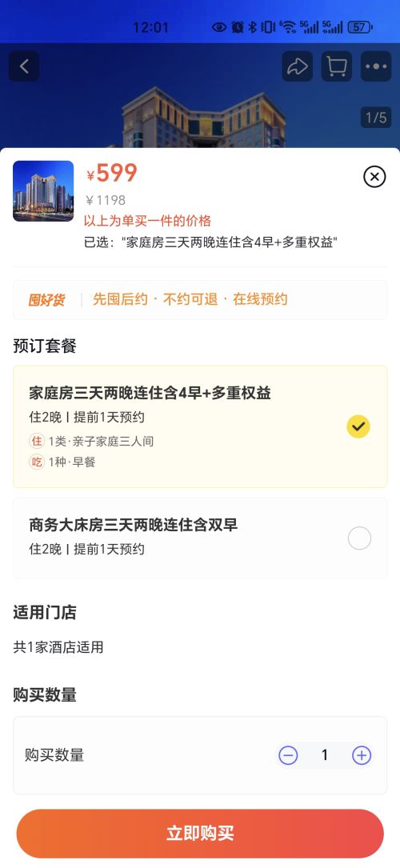Select the 家庭房三天两晚 package checkmark
The height and width of the screenshot is (868, 400).
[x=358, y=426]
